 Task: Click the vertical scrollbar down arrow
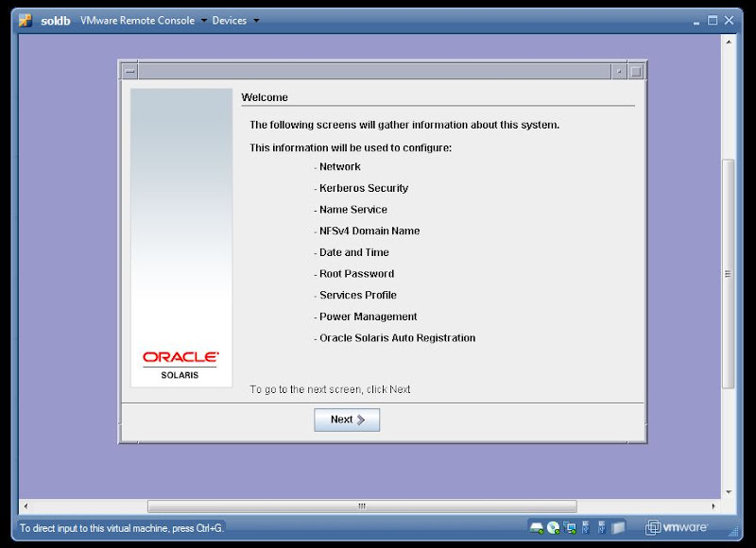(x=728, y=492)
